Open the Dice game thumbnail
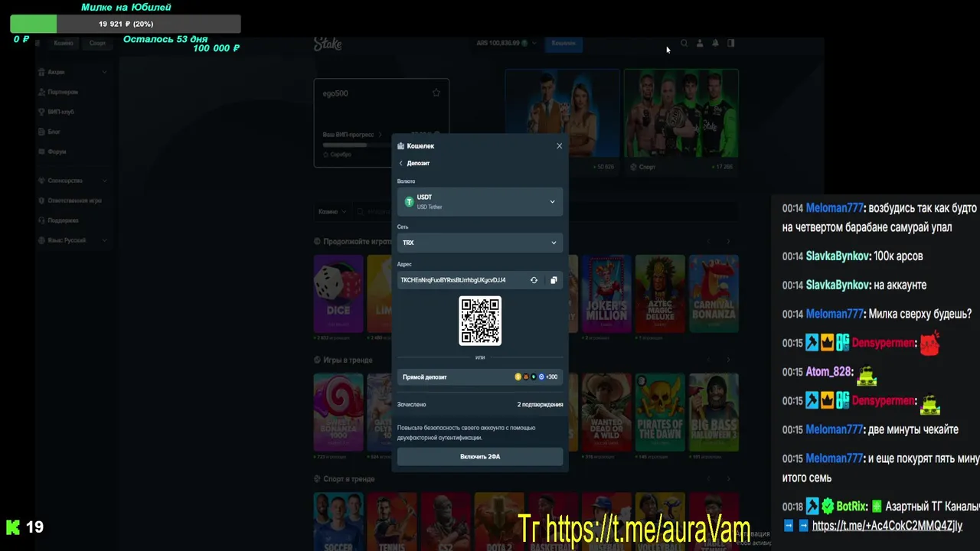This screenshot has width=980, height=551. (x=338, y=294)
